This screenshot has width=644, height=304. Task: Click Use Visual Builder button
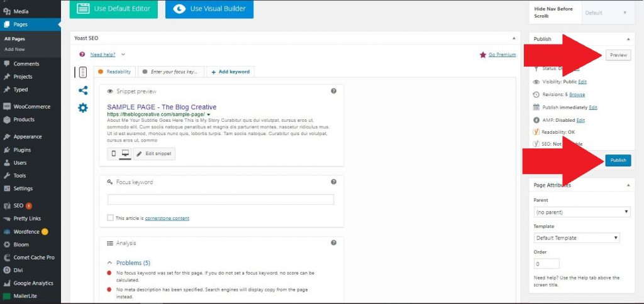point(209,9)
